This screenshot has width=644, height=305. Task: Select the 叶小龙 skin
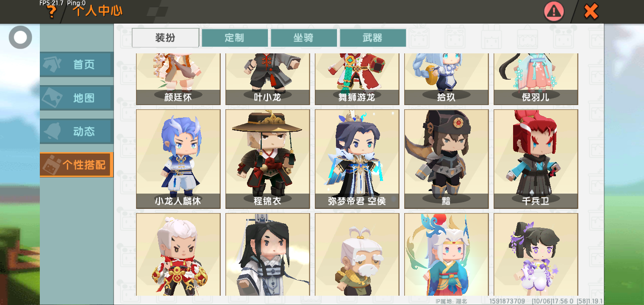pyautogui.click(x=268, y=79)
